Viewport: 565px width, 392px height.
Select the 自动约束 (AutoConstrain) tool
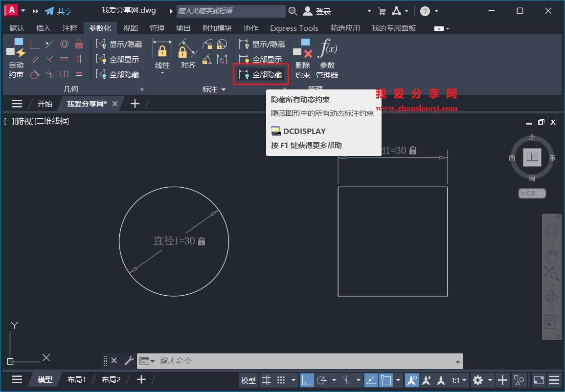click(x=15, y=59)
